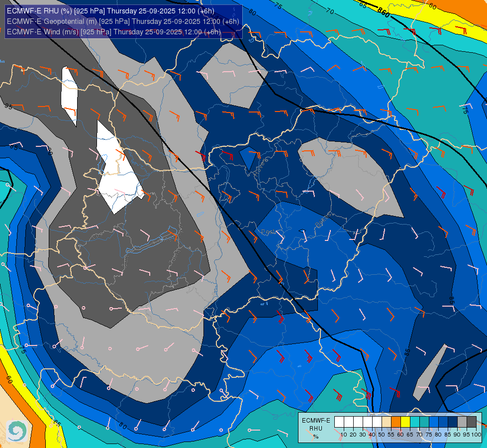Viewport: 487px width, 448px height.
Task: Click the ECMWF-E label in the legend
Action: pyautogui.click(x=316, y=421)
